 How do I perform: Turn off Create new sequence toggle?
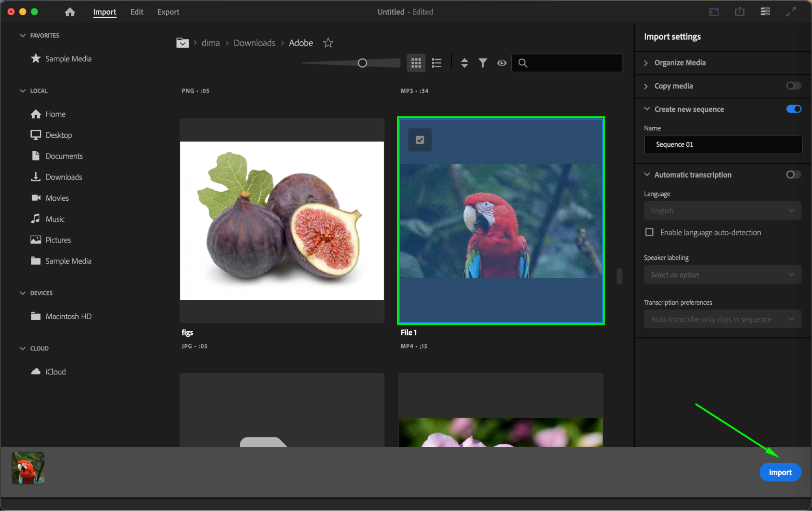[x=793, y=109]
